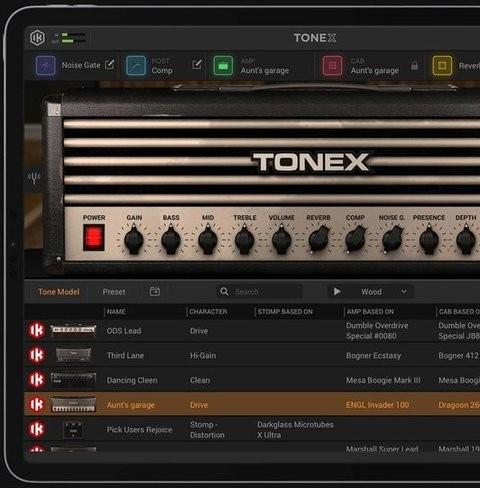This screenshot has width=480, height=488.
Task: Click the NOISE G. knob
Action: pos(392,239)
